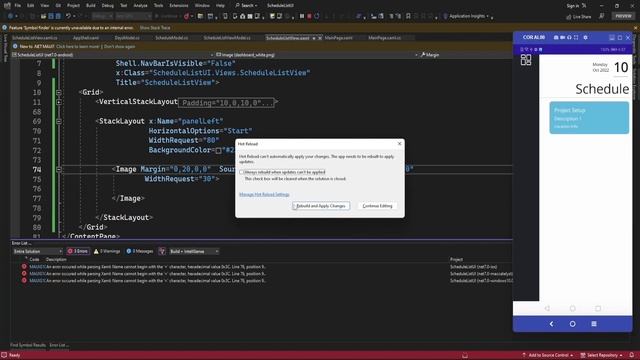The height and width of the screenshot is (360, 640).
Task: Click the Search box in the title bar
Action: point(247,6)
